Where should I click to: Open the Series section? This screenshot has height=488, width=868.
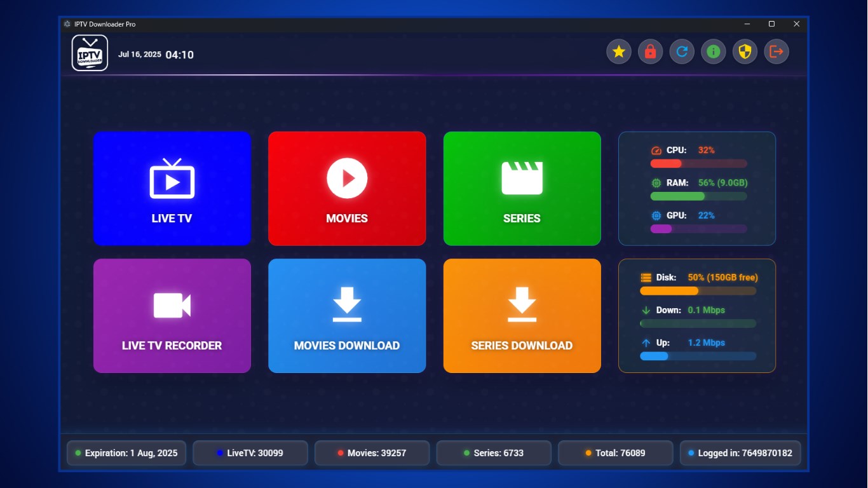pyautogui.click(x=522, y=188)
